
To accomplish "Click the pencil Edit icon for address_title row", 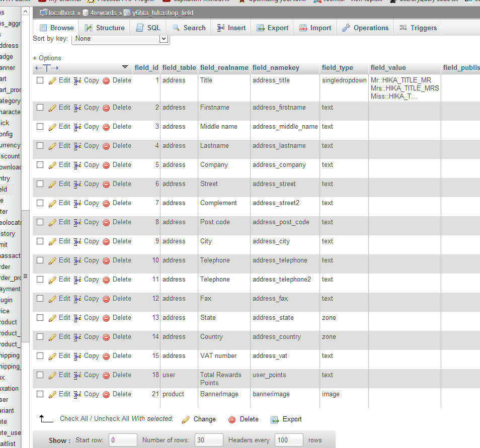I will click(52, 81).
